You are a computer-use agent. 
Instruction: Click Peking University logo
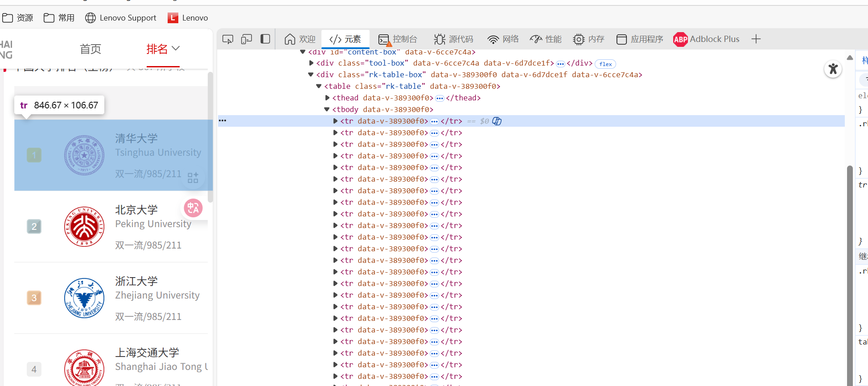[x=84, y=227]
